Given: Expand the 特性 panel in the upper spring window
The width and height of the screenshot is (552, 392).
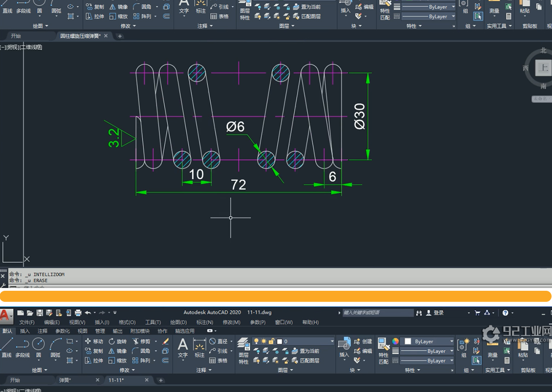Looking at the screenshot, I should click(414, 26).
